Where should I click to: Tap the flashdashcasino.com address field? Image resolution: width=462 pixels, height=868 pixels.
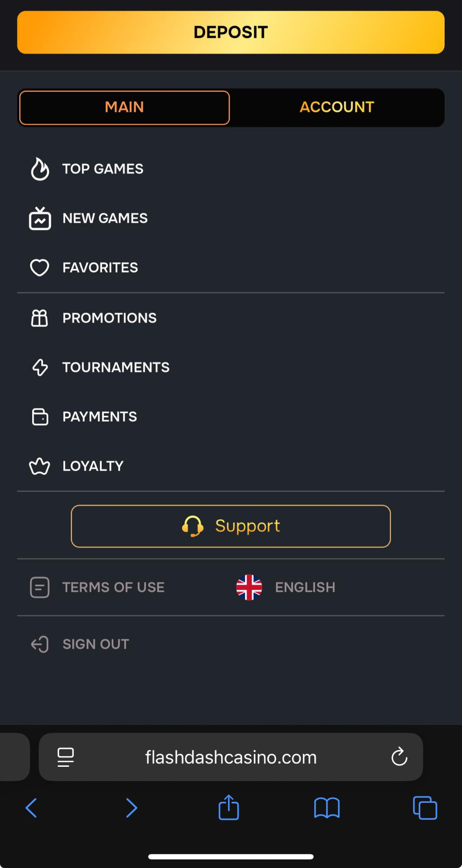(231, 757)
